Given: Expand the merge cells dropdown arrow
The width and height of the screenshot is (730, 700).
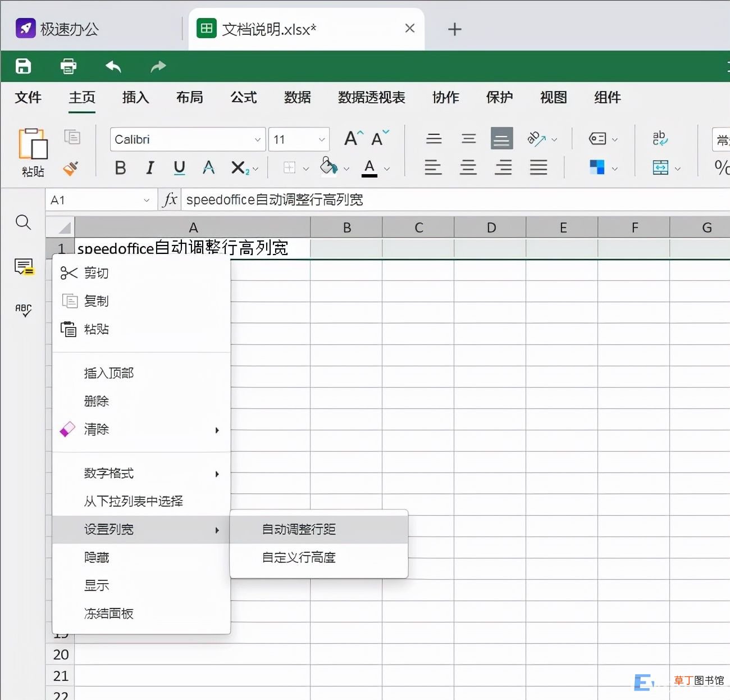Looking at the screenshot, I should (x=678, y=169).
